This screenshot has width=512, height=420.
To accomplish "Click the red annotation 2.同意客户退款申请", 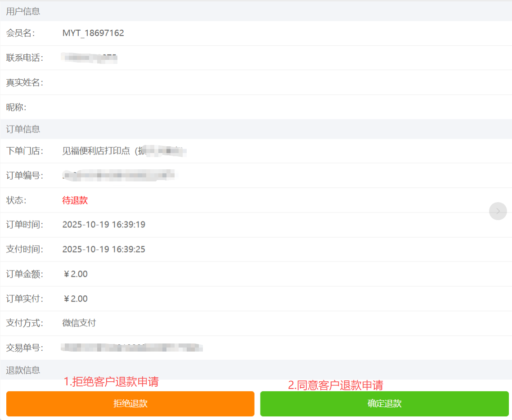I will tap(335, 385).
